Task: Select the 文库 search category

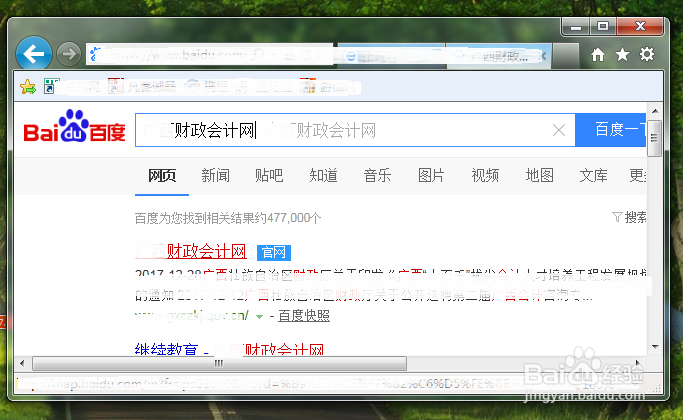Action: pos(593,176)
